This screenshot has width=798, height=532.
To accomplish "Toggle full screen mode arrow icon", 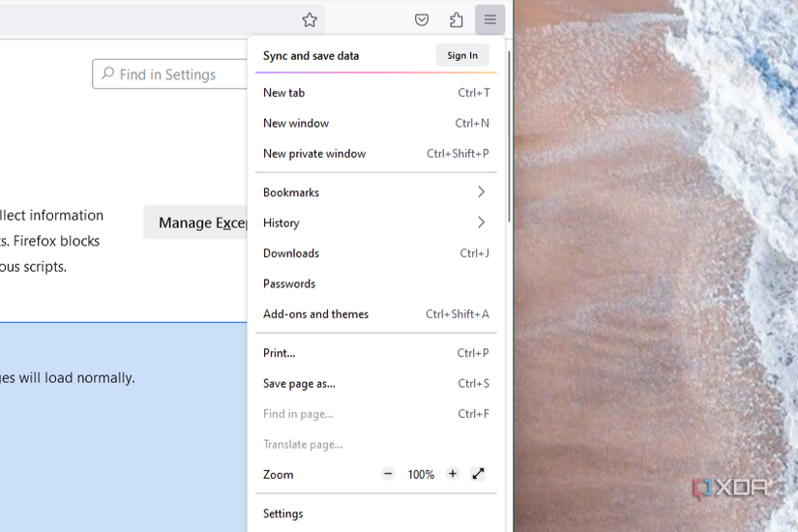I will (x=478, y=474).
